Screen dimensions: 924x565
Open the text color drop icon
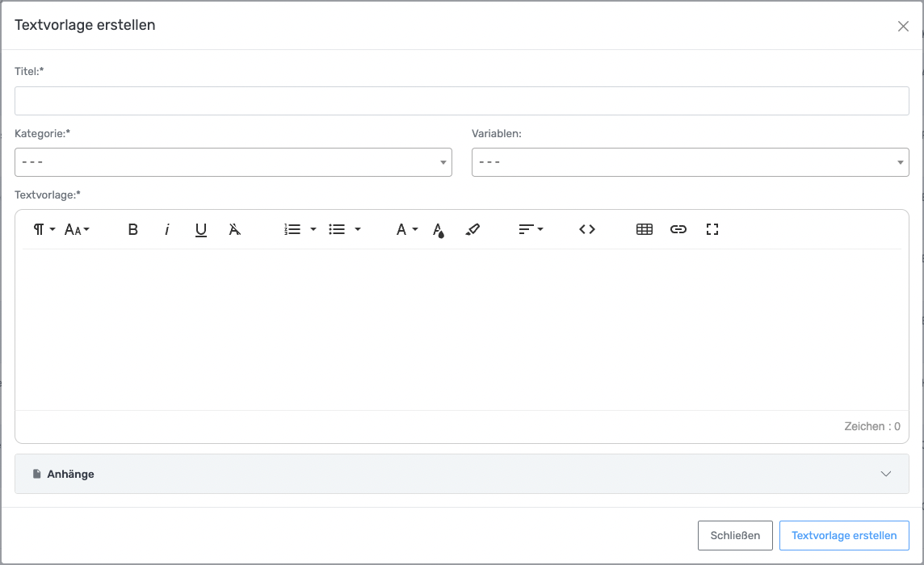click(439, 231)
